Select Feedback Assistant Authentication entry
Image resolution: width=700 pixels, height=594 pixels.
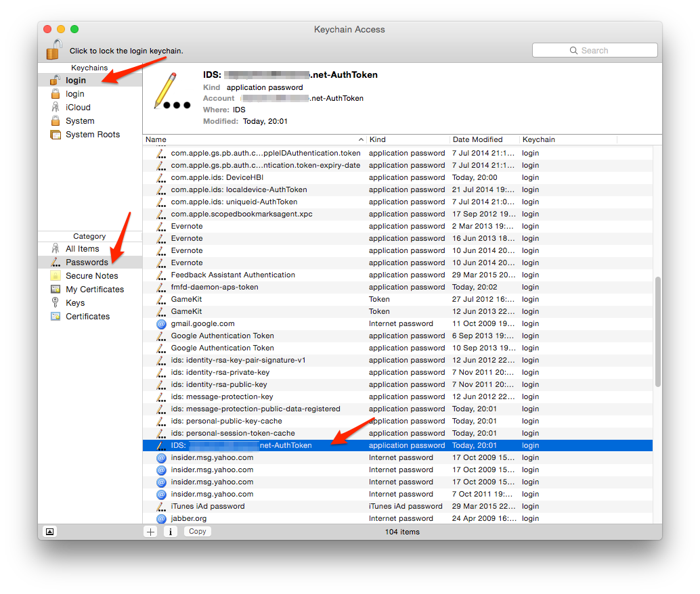(x=397, y=275)
